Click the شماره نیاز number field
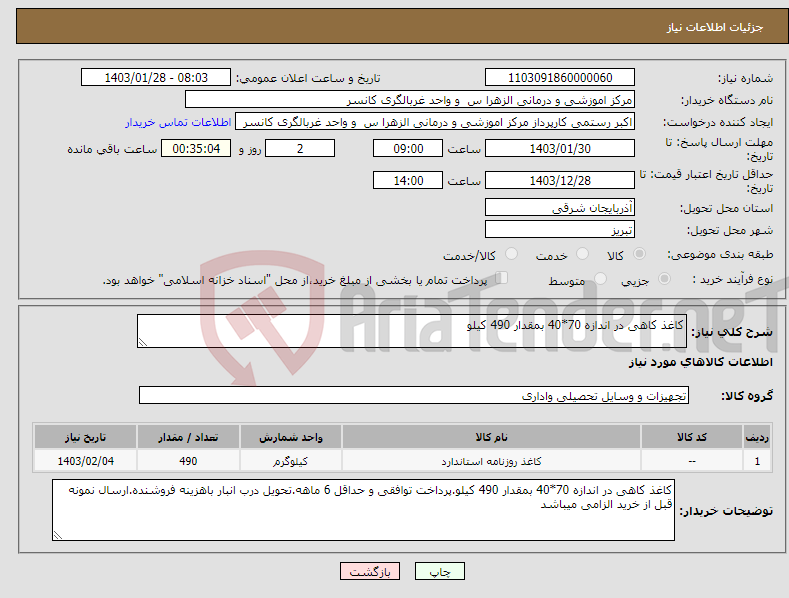This screenshot has width=789, height=598. pos(560,78)
